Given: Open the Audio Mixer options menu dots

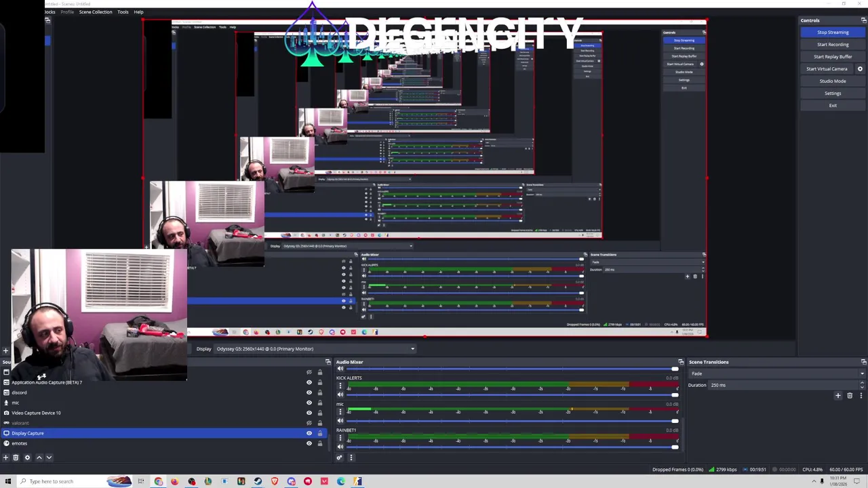Looking at the screenshot, I should click(351, 457).
